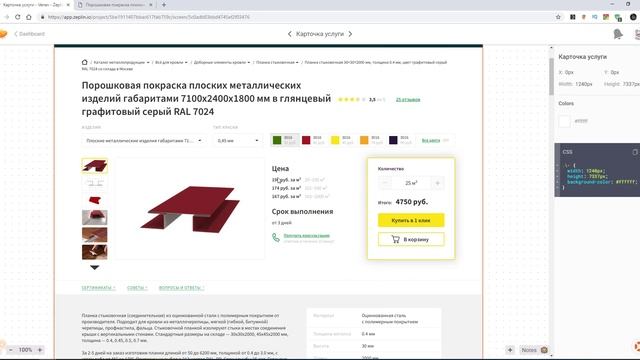Open the 'Вопросы и ответы' tab
Image resolution: width=640 pixels, height=360 pixels.
tap(181, 288)
